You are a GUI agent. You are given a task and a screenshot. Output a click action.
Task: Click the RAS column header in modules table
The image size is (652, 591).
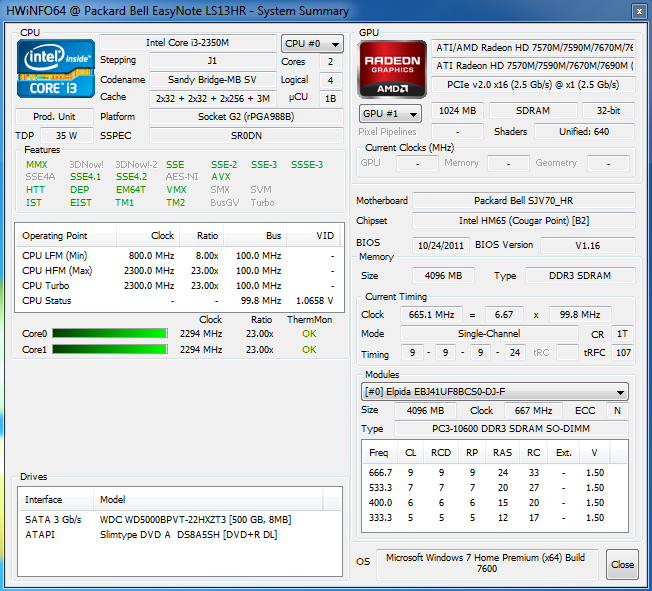[x=502, y=453]
